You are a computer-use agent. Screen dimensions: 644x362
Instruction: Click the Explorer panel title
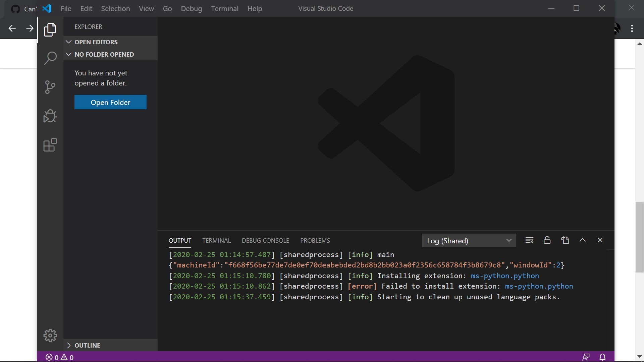88,26
